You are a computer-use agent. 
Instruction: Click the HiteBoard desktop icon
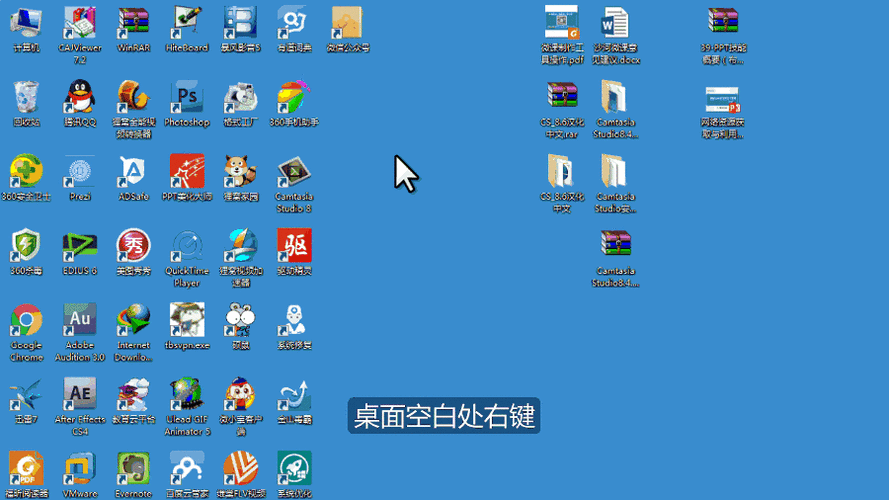(x=187, y=23)
